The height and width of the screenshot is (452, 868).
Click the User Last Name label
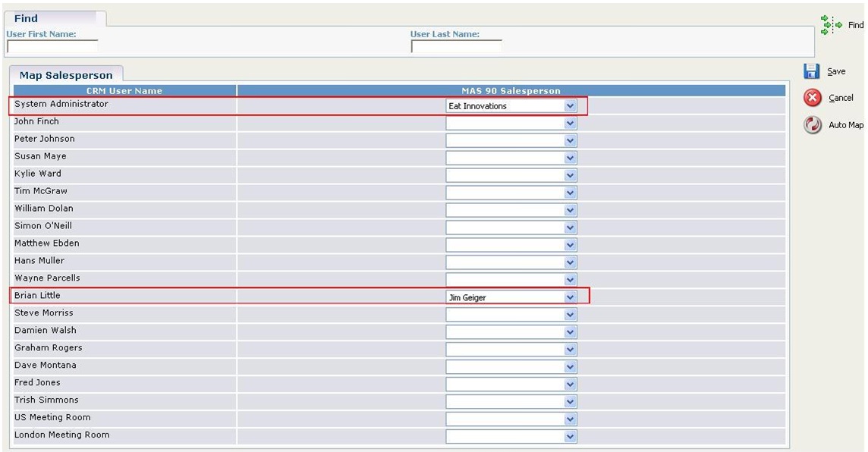(x=445, y=34)
